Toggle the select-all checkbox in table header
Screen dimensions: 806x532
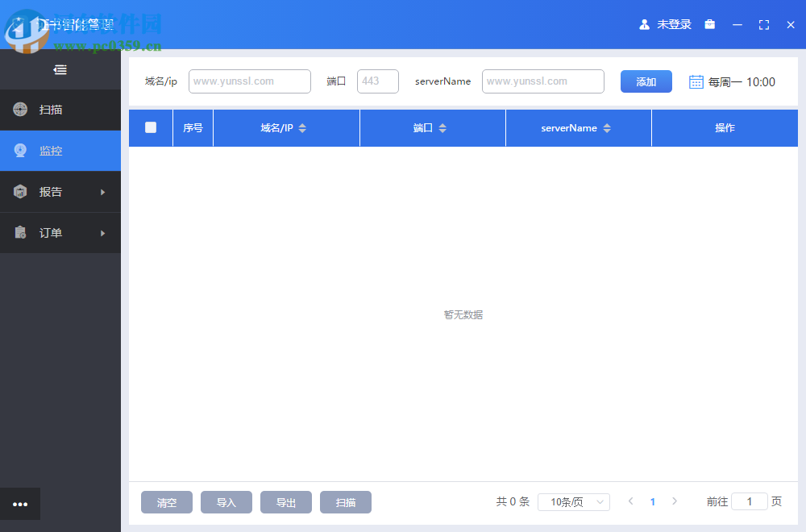tap(150, 127)
